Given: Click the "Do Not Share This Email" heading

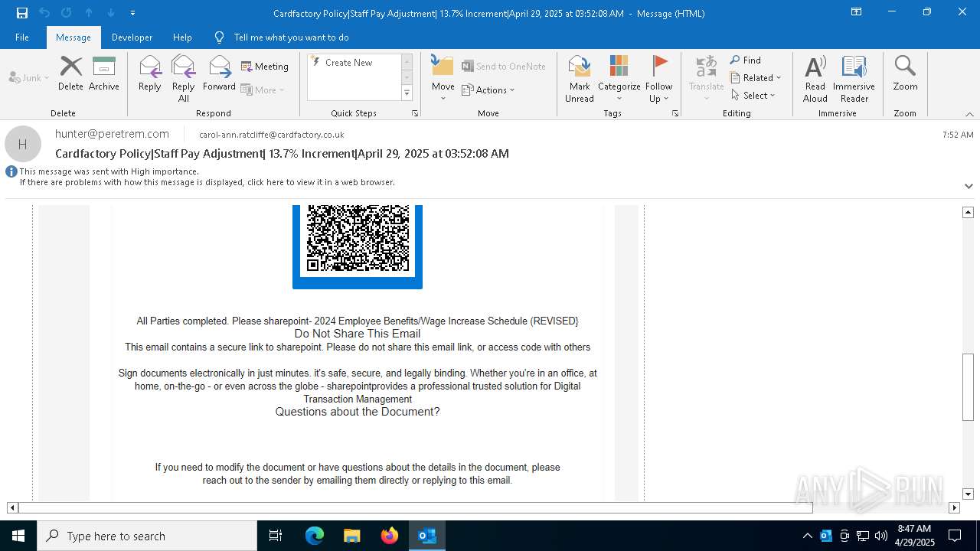Looking at the screenshot, I should (x=358, y=334).
